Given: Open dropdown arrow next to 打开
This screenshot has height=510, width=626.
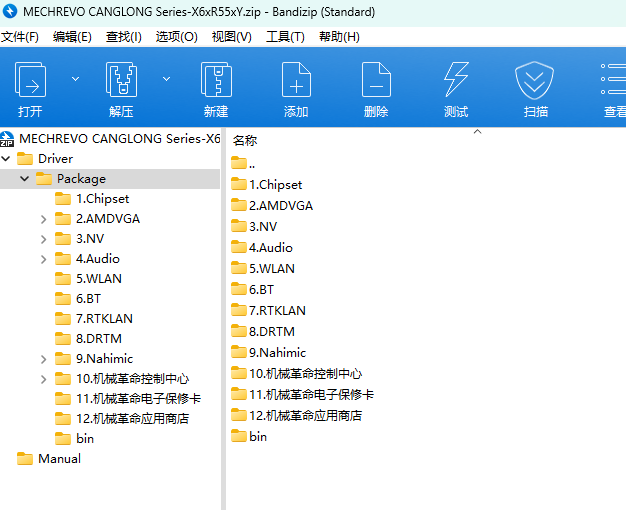Looking at the screenshot, I should click(75, 79).
